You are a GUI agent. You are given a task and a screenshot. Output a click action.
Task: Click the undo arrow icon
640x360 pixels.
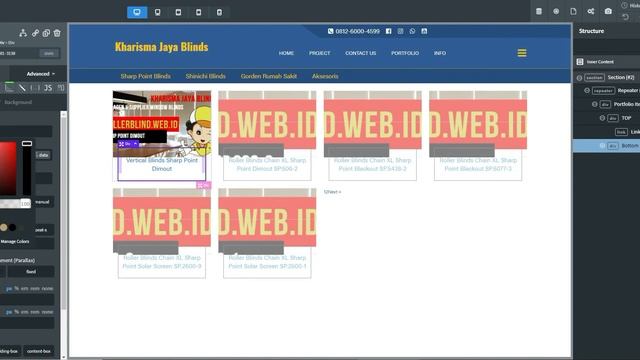click(626, 17)
